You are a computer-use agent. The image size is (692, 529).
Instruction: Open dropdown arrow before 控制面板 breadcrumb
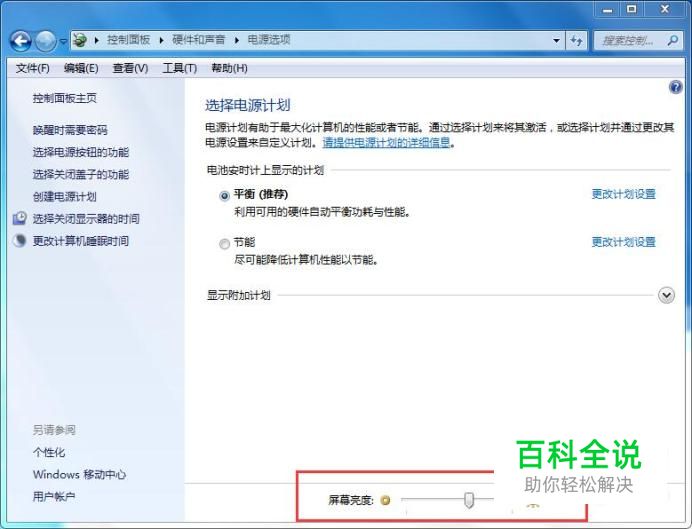click(97, 41)
